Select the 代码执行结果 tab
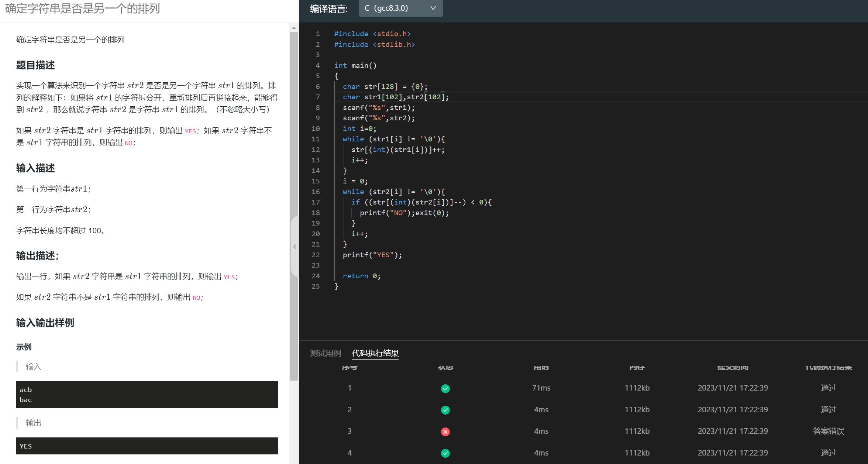The image size is (868, 464). pyautogui.click(x=375, y=353)
